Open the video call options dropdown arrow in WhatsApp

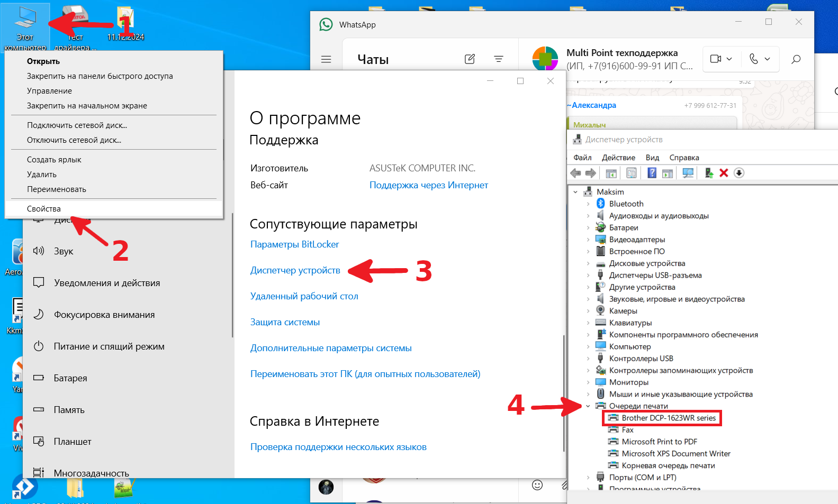coord(729,59)
